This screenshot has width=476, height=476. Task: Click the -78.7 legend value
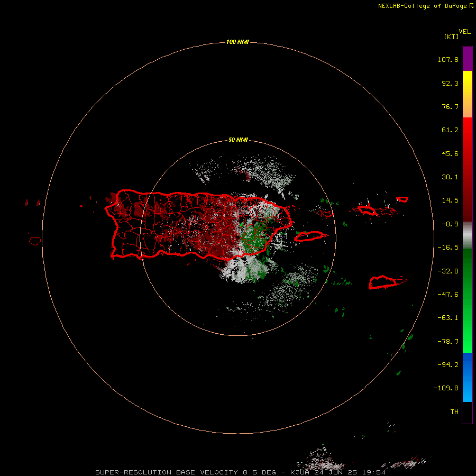point(448,342)
